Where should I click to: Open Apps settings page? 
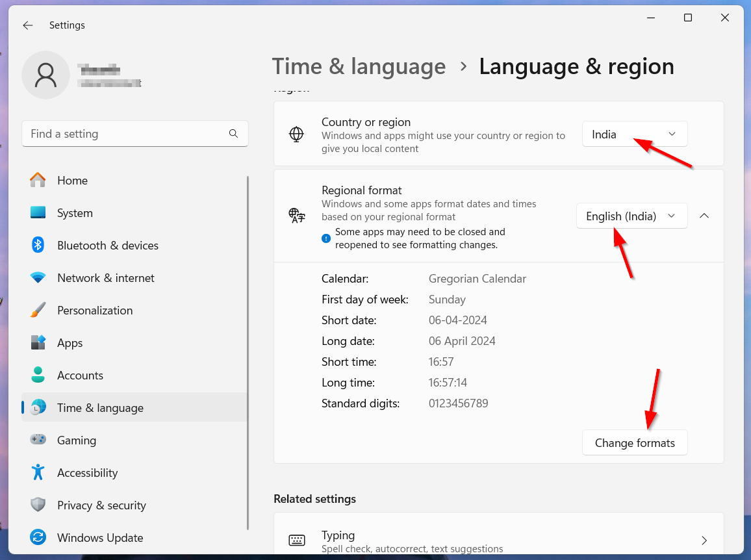coord(134,343)
